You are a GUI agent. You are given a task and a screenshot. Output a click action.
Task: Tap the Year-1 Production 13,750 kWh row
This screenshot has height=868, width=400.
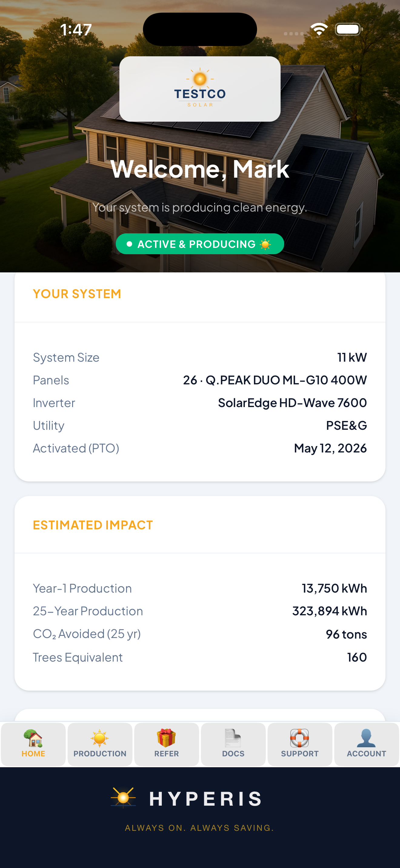point(200,588)
